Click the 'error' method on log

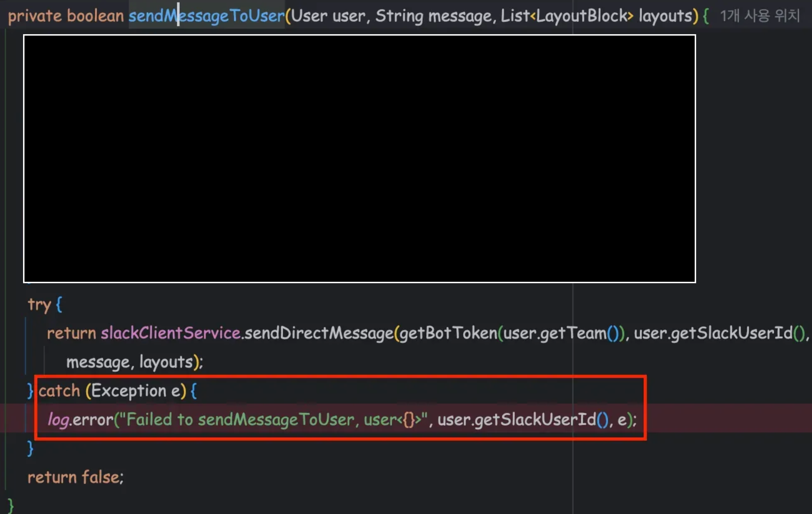coord(93,420)
